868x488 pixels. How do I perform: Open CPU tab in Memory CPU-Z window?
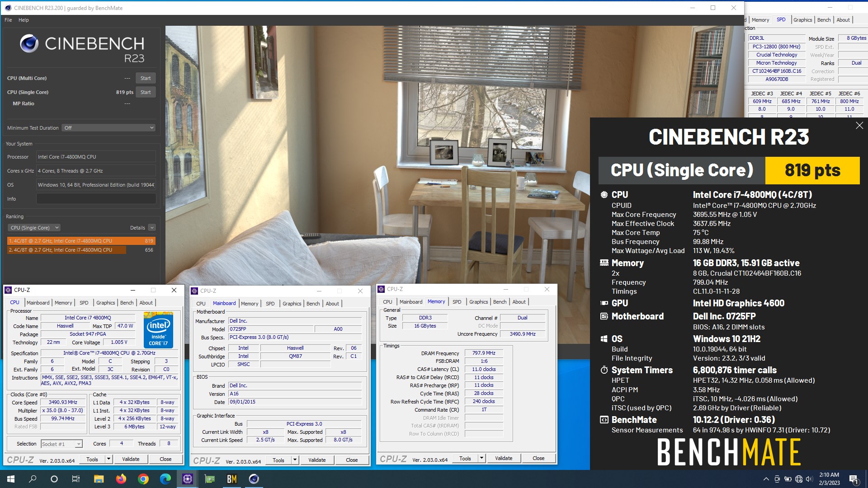pyautogui.click(x=387, y=302)
